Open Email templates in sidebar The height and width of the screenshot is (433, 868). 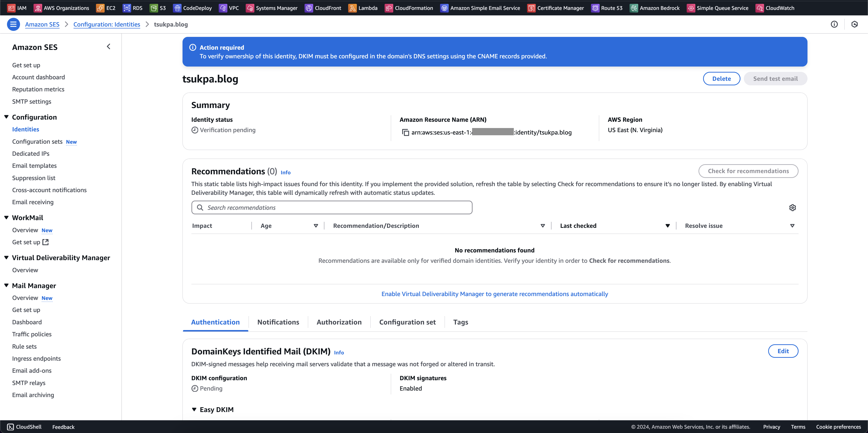[34, 165]
